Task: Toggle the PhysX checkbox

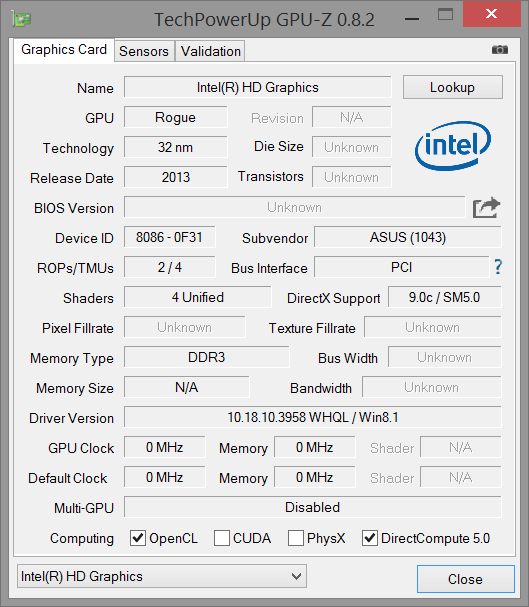Action: click(x=296, y=538)
